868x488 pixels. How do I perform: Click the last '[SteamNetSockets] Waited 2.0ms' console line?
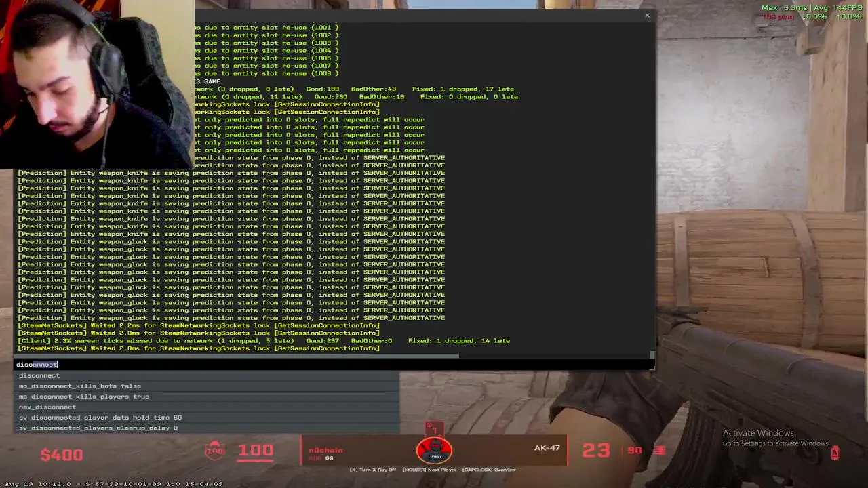click(198, 348)
